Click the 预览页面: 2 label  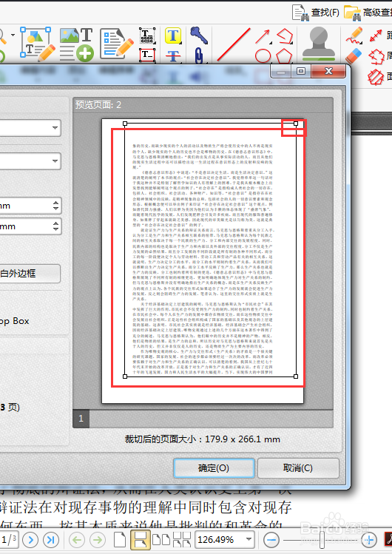98,104
